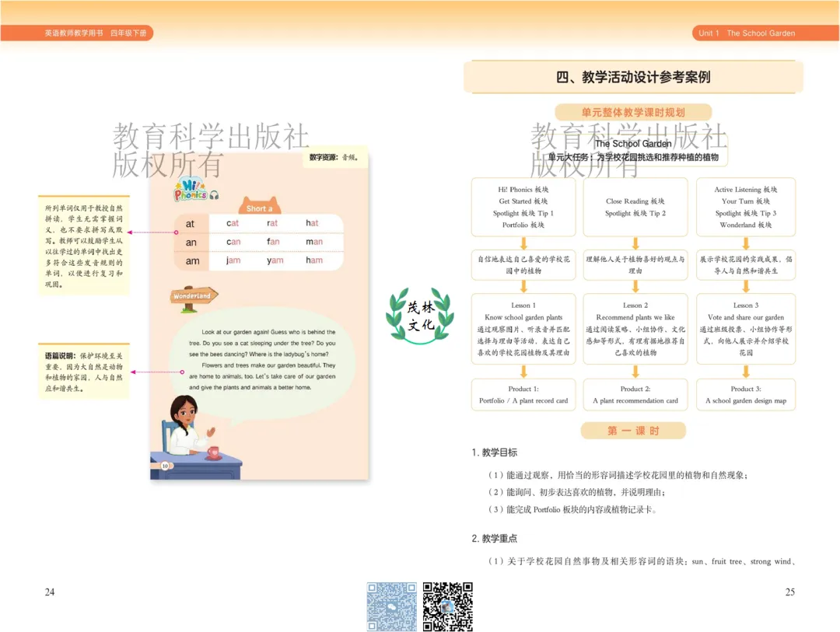
Task: Click the headphones icon beside Phonics
Action: tap(215, 195)
